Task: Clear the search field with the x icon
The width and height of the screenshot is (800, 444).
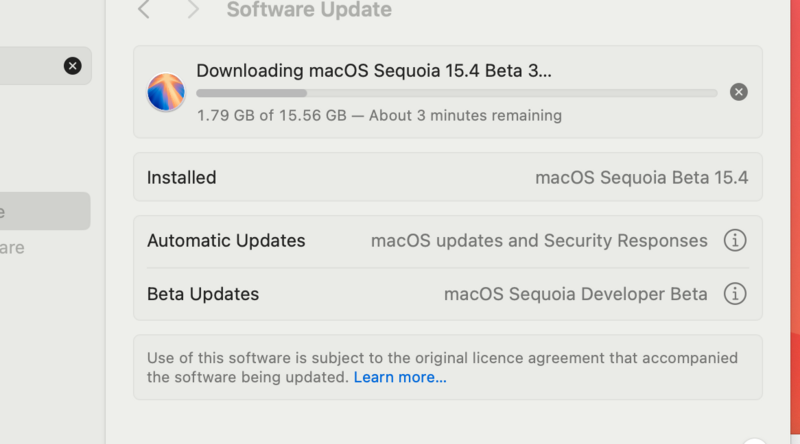Action: 73,66
